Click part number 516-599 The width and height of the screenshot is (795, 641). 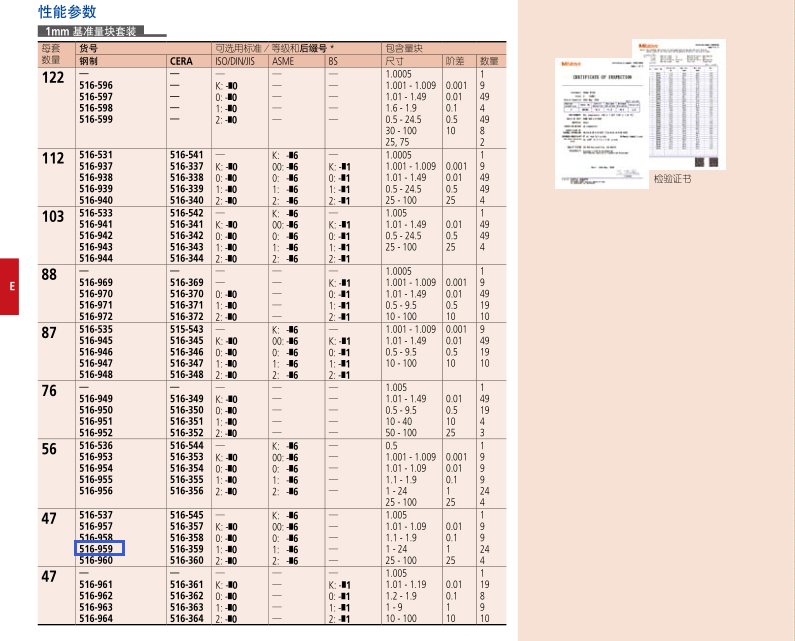96,119
